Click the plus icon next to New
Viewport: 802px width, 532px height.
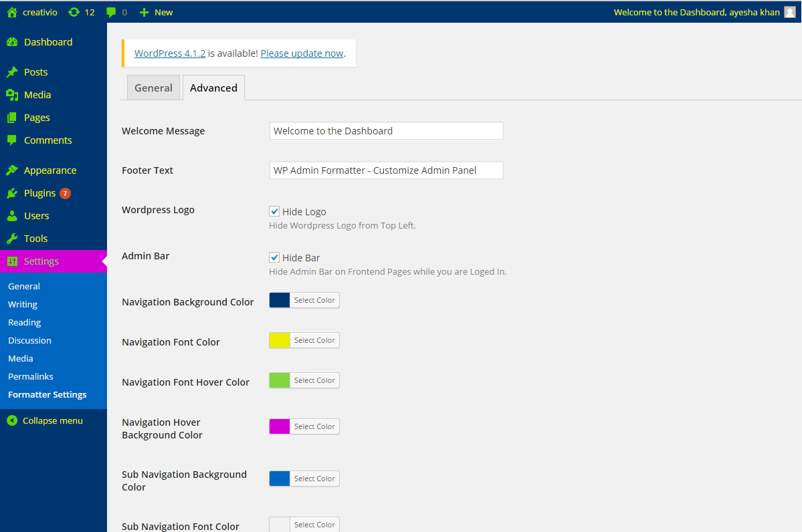click(144, 12)
